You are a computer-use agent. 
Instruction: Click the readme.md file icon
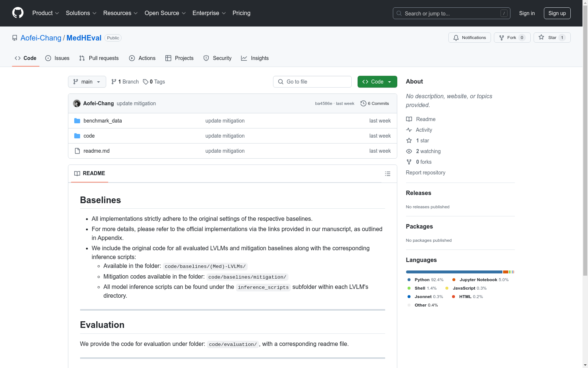tap(77, 151)
